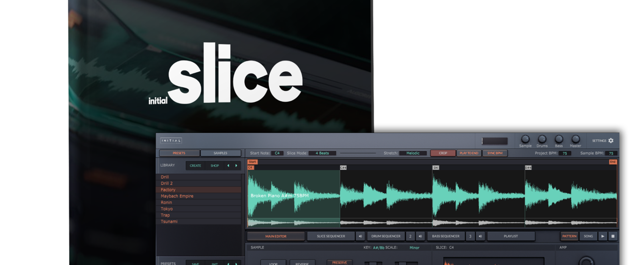Select the C#4 slice marker

[343, 167]
